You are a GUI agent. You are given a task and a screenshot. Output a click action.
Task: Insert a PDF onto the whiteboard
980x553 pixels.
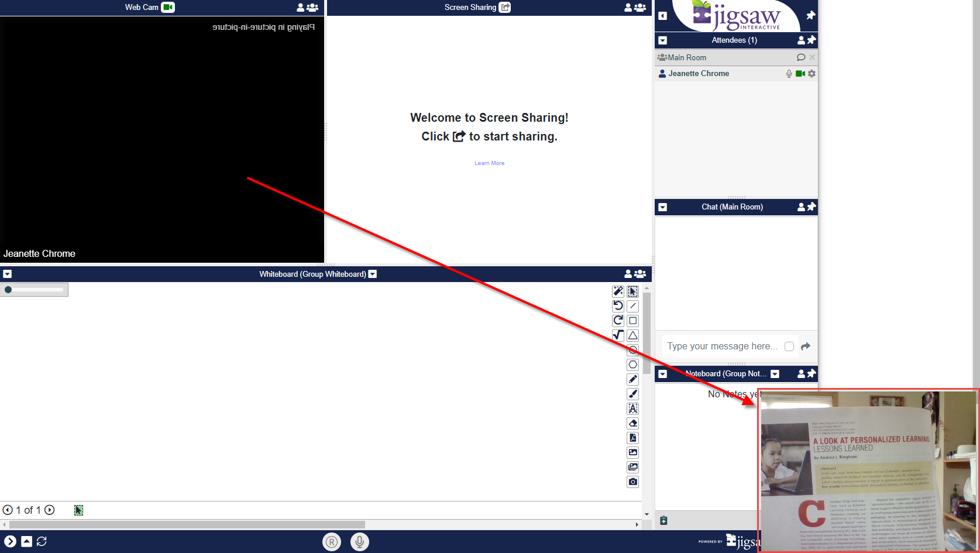click(x=632, y=438)
